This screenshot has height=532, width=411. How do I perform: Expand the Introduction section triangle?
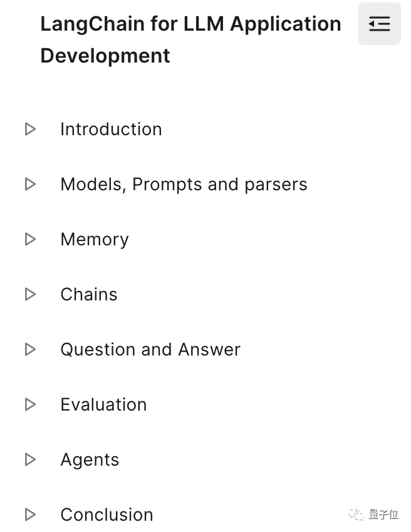[30, 129]
